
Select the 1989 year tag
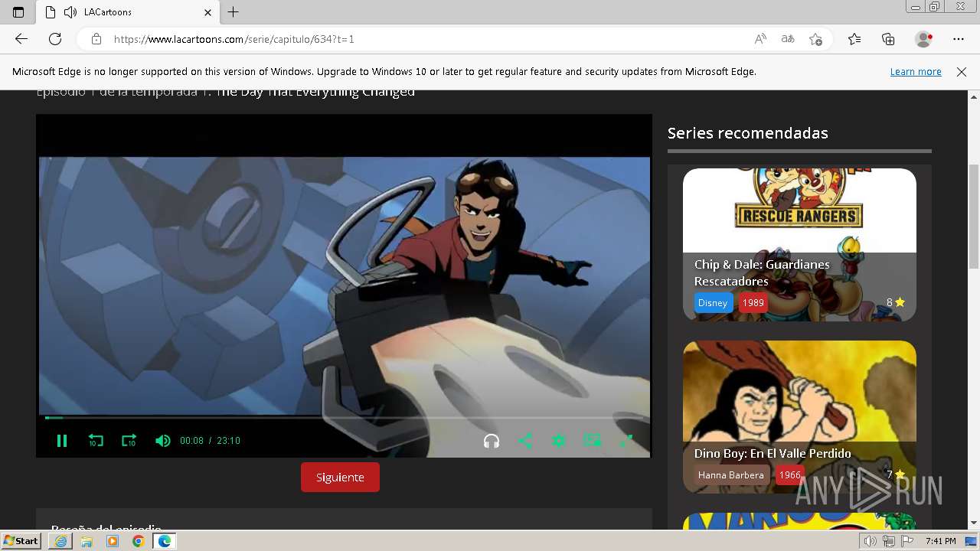click(x=753, y=303)
